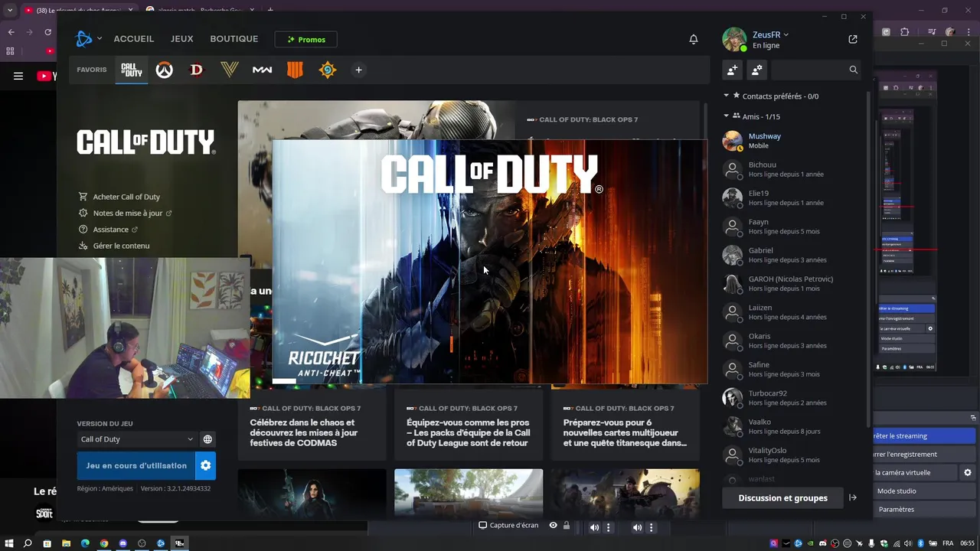Viewport: 980px width, 551px height.
Task: Open the CODMAS festive updates news card
Action: 312,424
